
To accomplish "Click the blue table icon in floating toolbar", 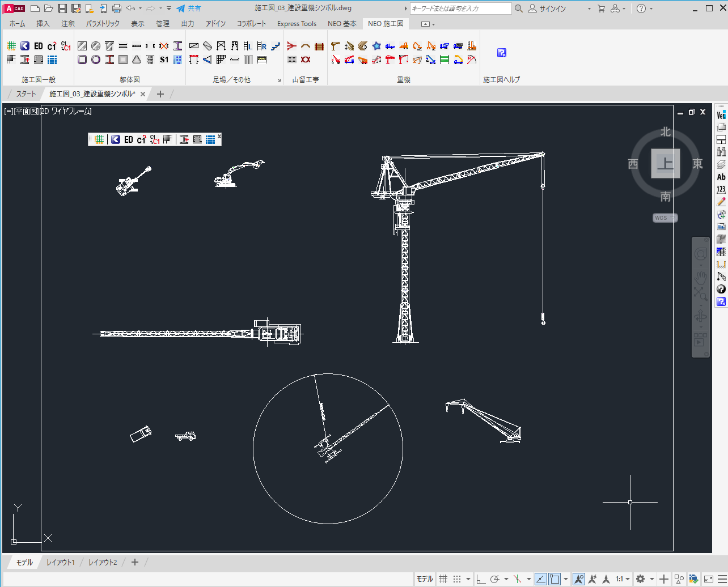I will click(x=210, y=139).
